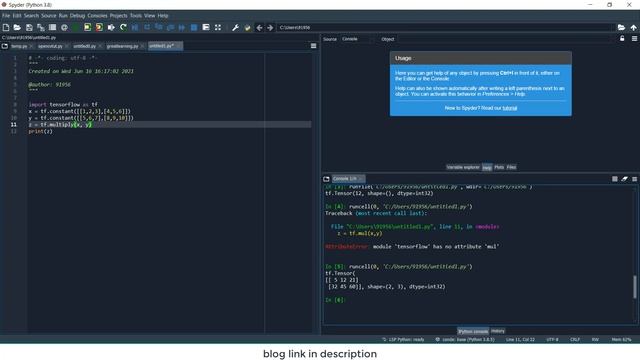The image size is (640, 360).
Task: Click Run selection or current line icon
Action: pos(111,27)
